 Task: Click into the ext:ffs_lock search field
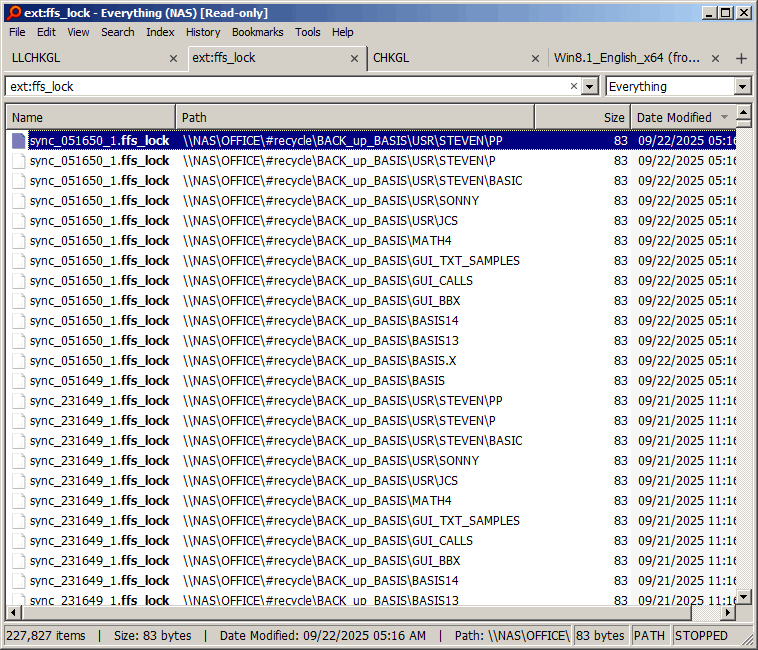(x=288, y=87)
